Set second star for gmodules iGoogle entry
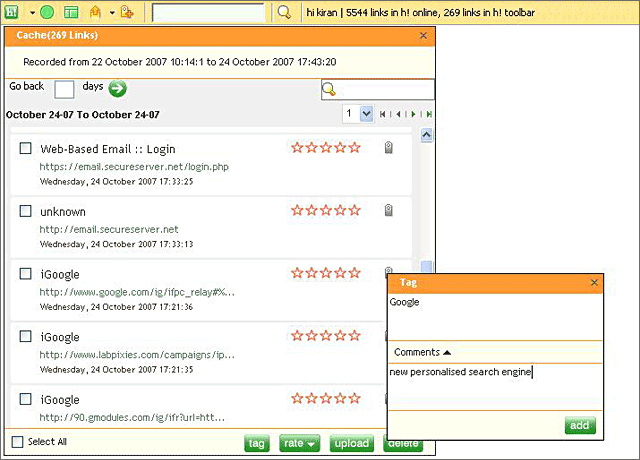The image size is (640, 460). pyautogui.click(x=311, y=398)
